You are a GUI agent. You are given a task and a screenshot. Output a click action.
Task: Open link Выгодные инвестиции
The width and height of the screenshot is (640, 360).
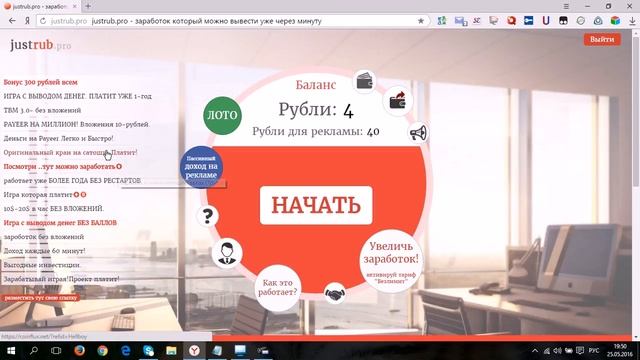pos(42,265)
